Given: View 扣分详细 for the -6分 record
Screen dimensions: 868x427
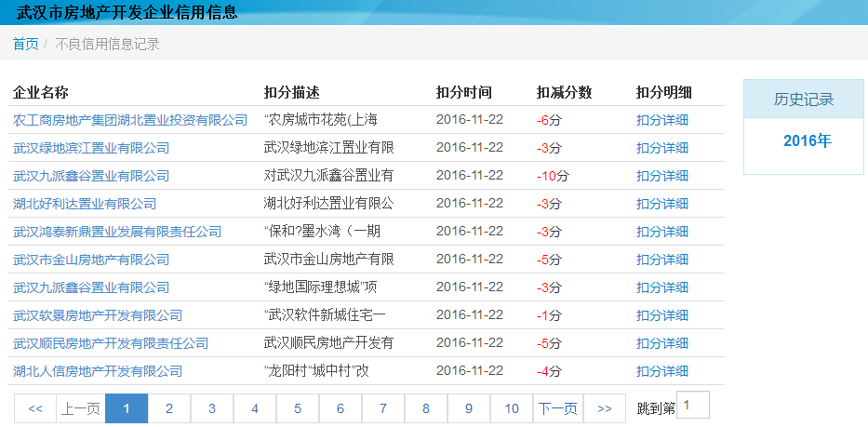Looking at the screenshot, I should (x=662, y=120).
